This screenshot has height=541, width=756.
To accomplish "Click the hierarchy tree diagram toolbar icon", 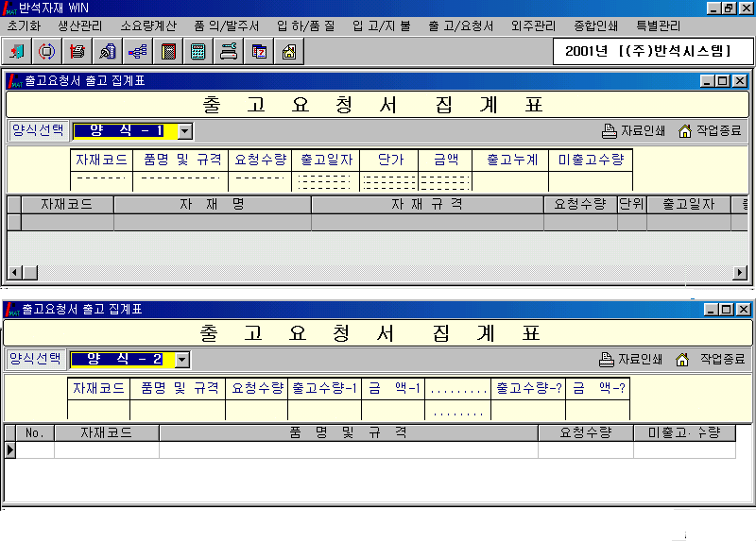I will 138,52.
